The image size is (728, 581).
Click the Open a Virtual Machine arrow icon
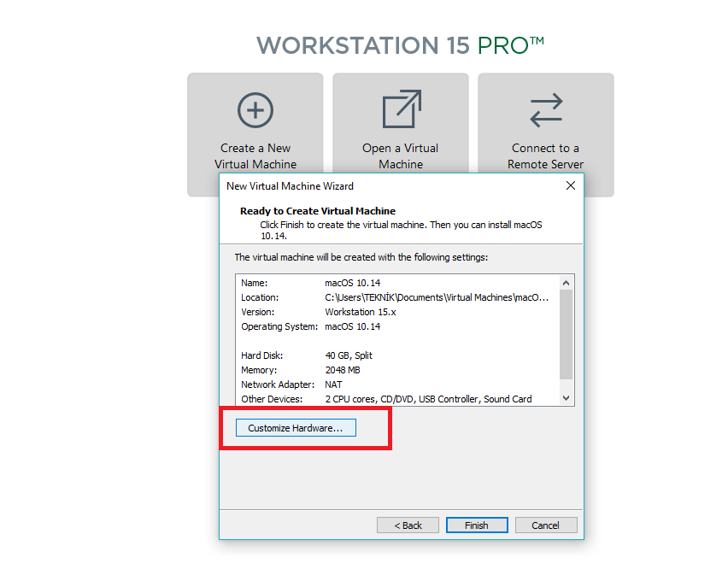coord(401,110)
